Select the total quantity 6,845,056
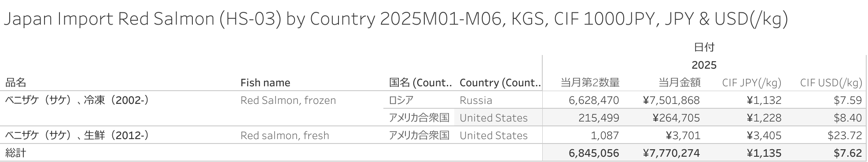This screenshot has height=162, width=868. pos(594,153)
